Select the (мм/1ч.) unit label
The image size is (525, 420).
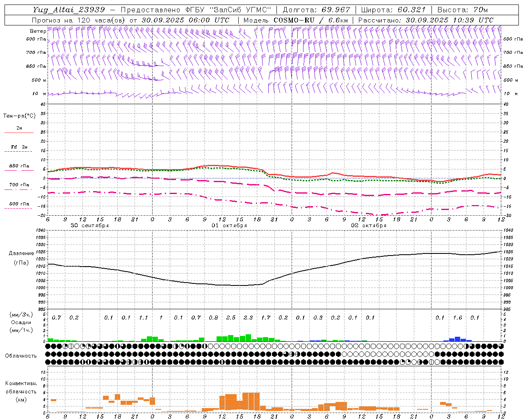[x=21, y=331]
